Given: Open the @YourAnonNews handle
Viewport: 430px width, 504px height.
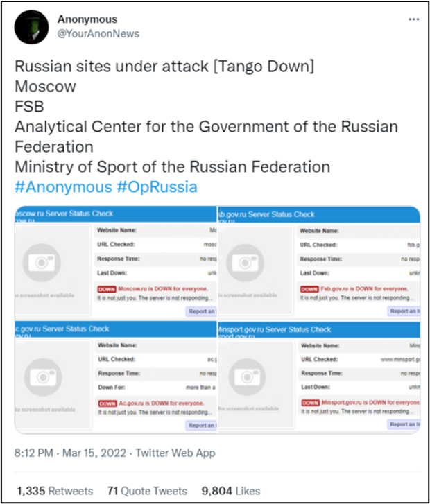Looking at the screenshot, I should (x=98, y=33).
